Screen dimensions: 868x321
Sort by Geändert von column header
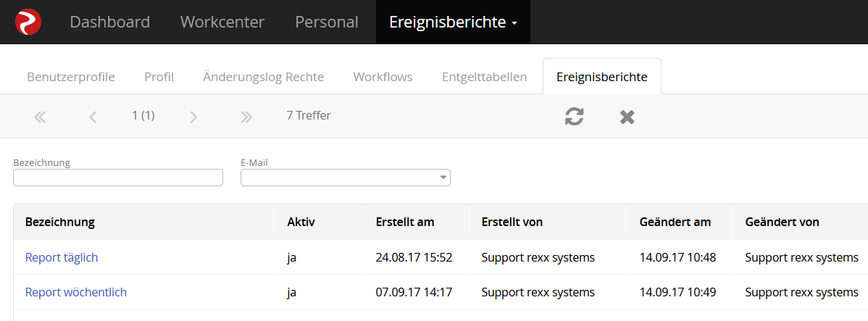point(782,222)
